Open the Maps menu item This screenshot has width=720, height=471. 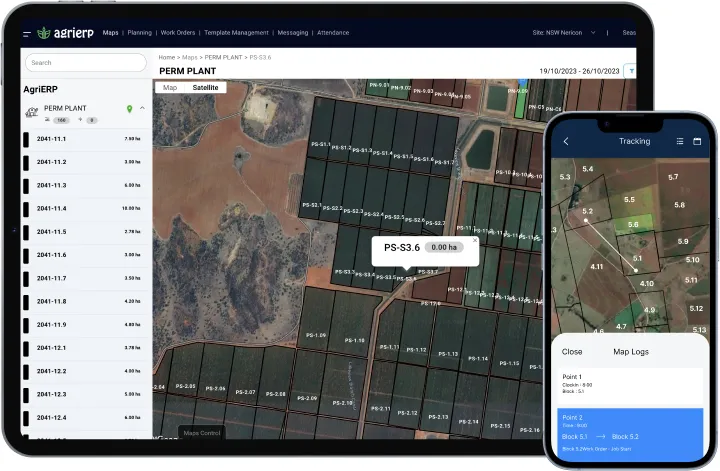coord(110,33)
